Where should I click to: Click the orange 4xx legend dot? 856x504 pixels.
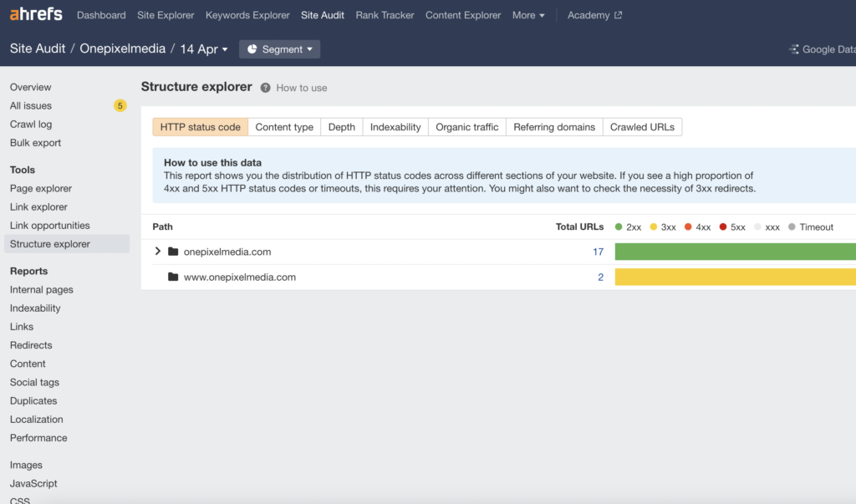688,227
